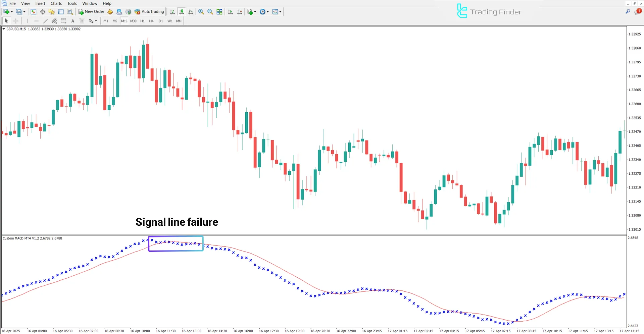Select the candlestick chart type
The width and height of the screenshot is (644, 334).
coord(182,11)
